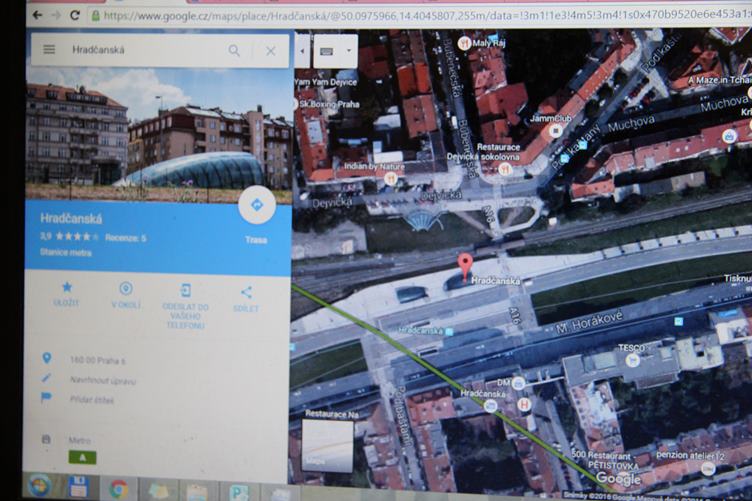Click the penzion atelier12 lodging marker
Screen dimensions: 752x501
click(708, 468)
